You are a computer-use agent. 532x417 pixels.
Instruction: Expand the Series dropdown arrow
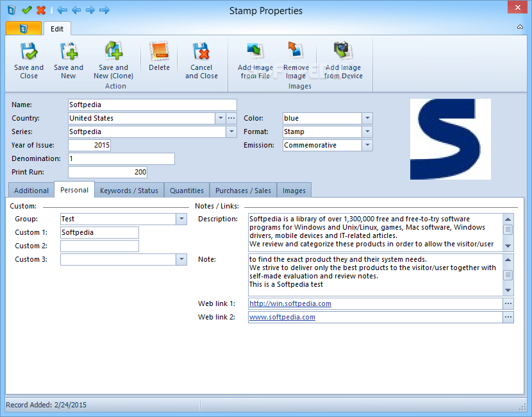coord(231,132)
